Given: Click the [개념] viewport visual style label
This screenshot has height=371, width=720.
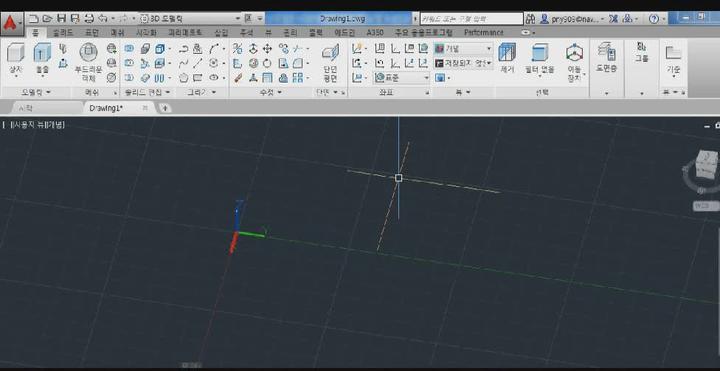Looking at the screenshot, I should [57, 124].
